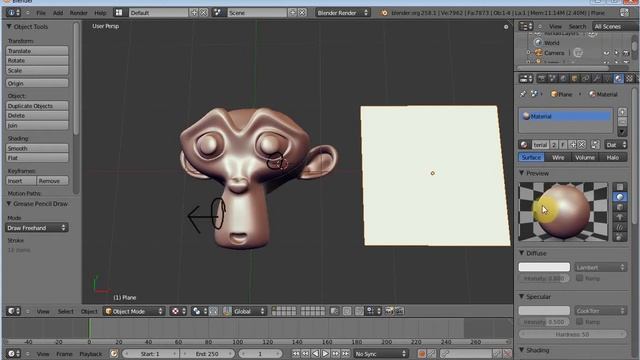Browse materials with the sphere icon
The image size is (640, 360).
click(x=524, y=144)
